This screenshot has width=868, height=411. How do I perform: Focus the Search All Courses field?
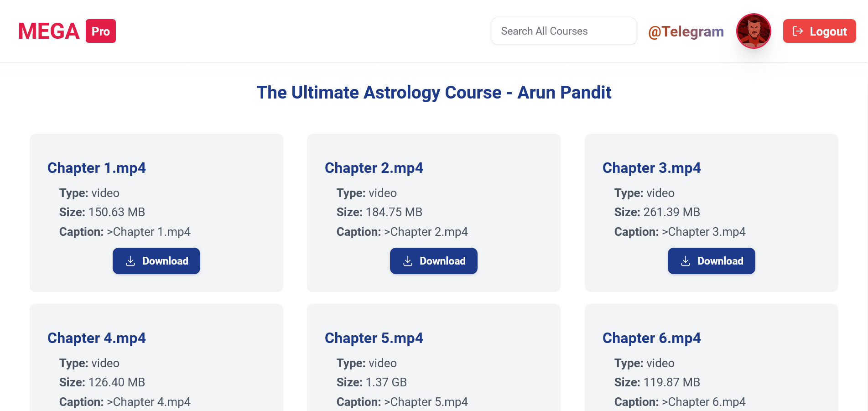564,31
